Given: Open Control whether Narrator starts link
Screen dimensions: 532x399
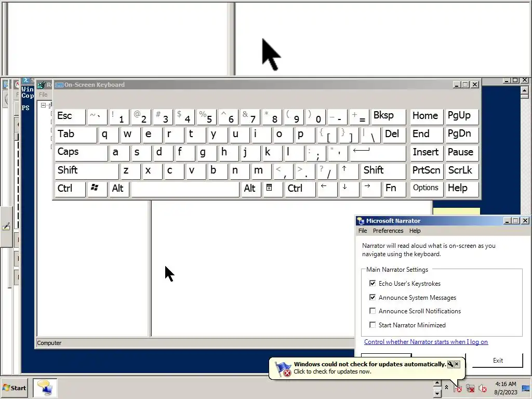Looking at the screenshot, I should (x=426, y=342).
